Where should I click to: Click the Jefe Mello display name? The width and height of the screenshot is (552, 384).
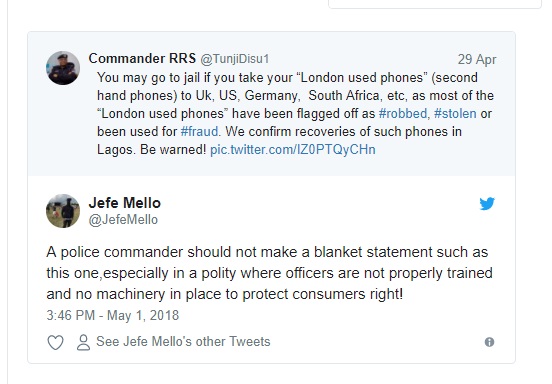[x=125, y=203]
